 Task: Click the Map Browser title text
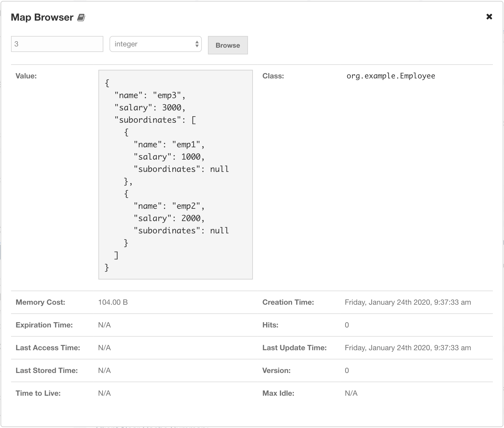pos(42,17)
